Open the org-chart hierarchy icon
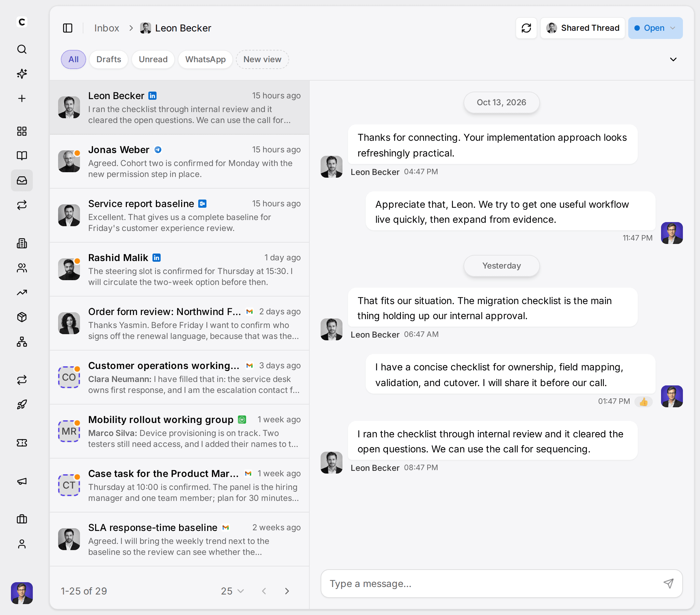 point(22,342)
